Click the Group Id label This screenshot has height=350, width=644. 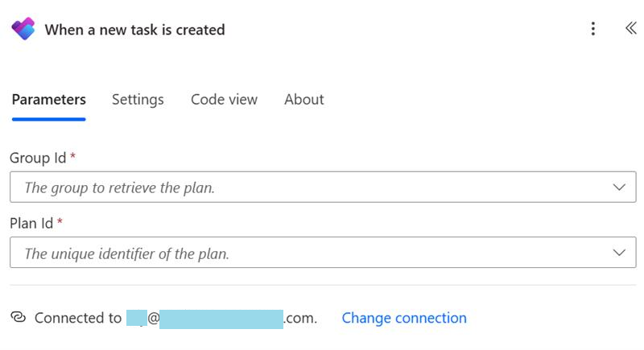[38, 158]
